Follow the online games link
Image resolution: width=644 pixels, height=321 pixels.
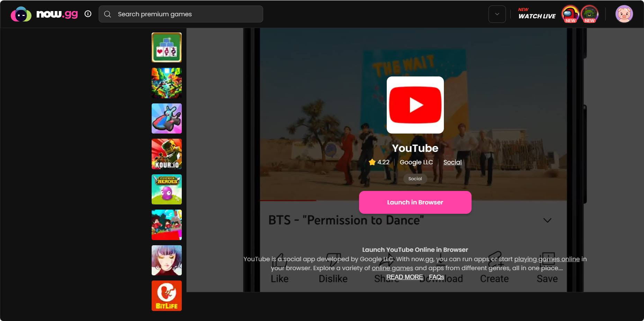[392, 268]
